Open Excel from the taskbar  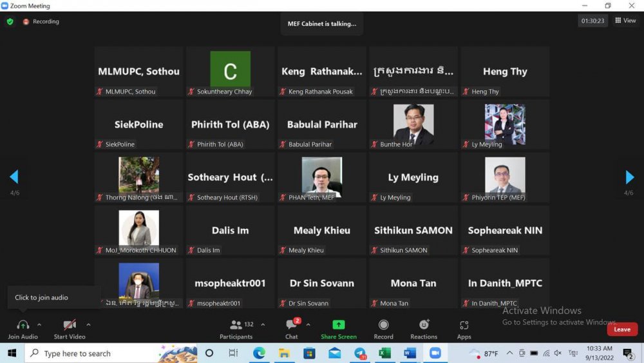(x=385, y=353)
